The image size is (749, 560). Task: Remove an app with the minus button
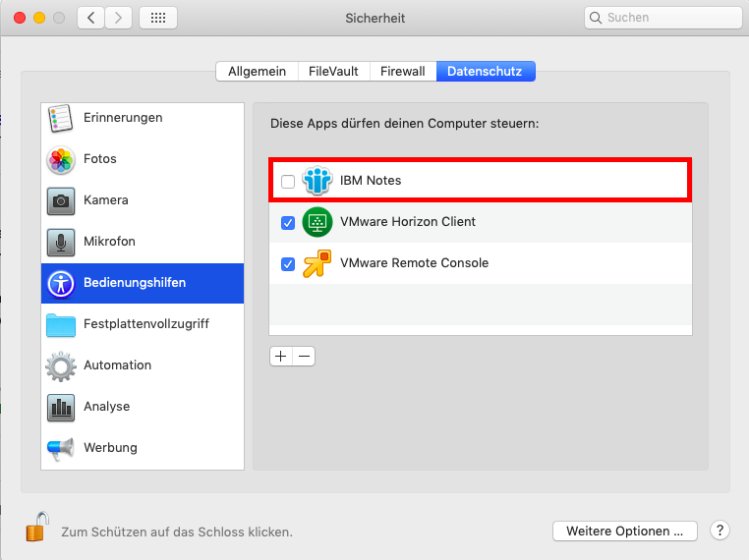305,357
